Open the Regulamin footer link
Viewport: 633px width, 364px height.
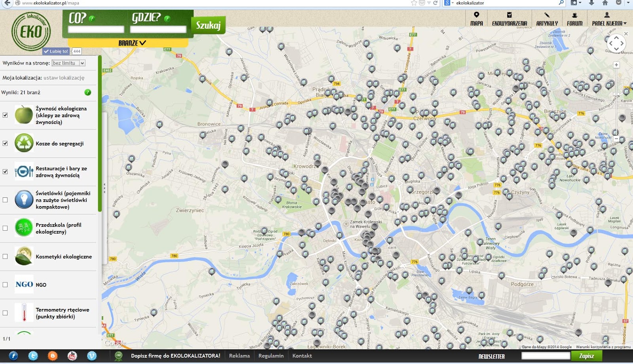[x=271, y=356]
